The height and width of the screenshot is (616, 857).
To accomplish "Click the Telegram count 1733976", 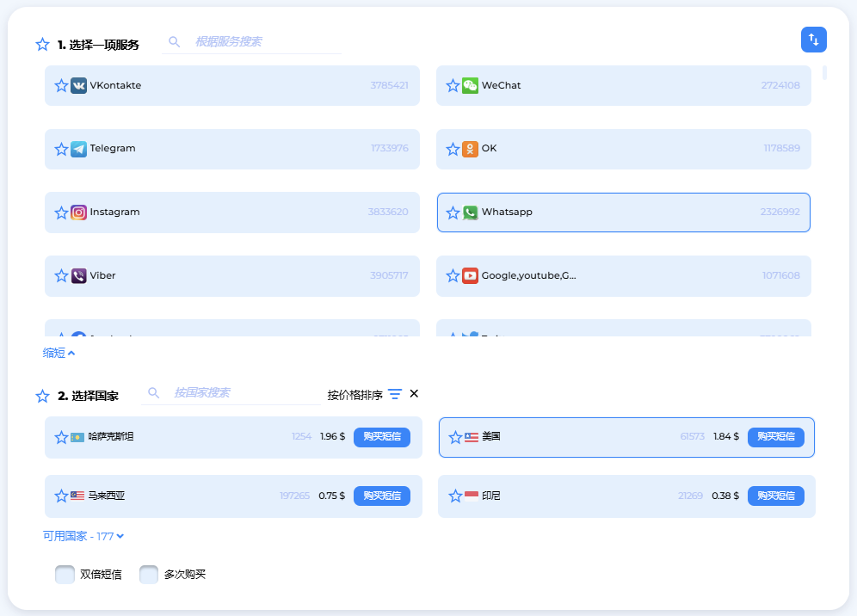I will 390,148.
